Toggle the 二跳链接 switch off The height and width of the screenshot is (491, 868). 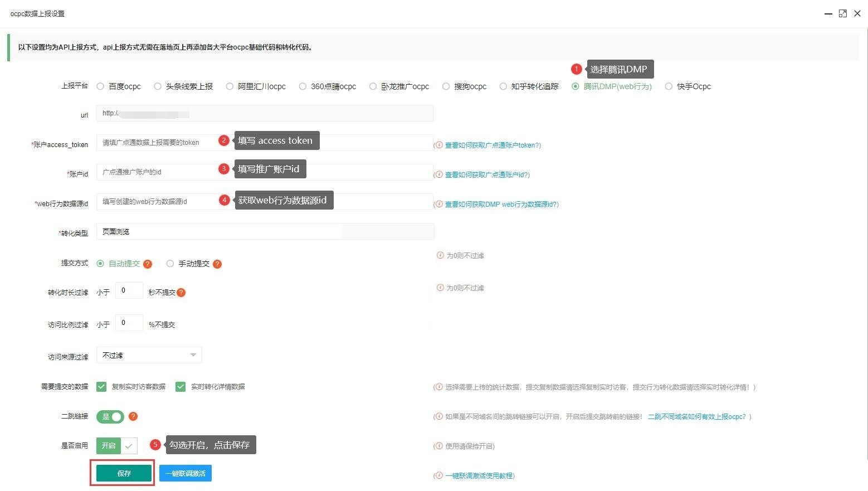pyautogui.click(x=110, y=416)
